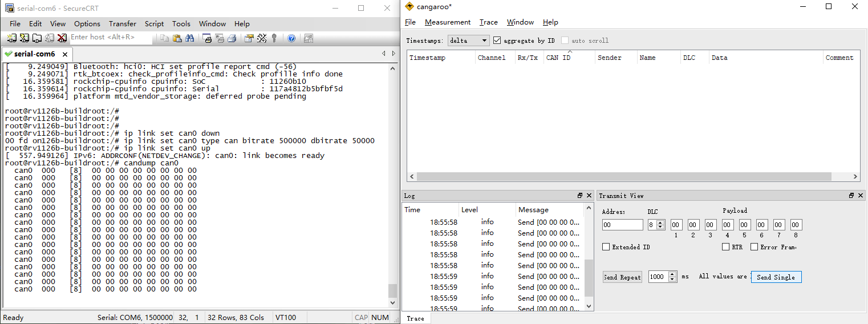The height and width of the screenshot is (324, 868).
Task: Open the Script menu in SecureCRT
Action: click(154, 24)
